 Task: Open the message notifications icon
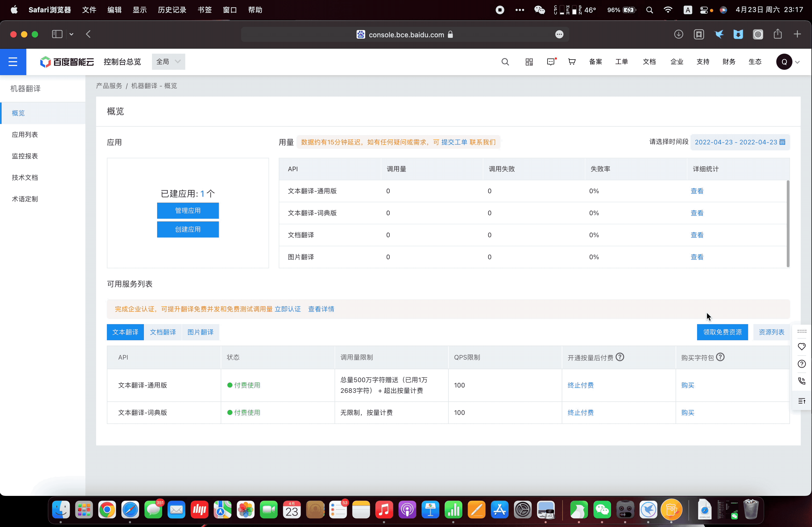pos(551,62)
